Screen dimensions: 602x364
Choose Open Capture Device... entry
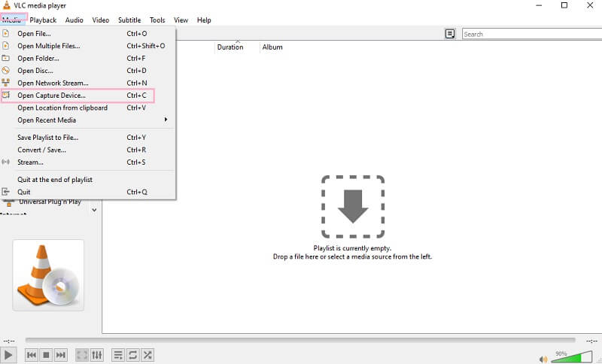coord(87,95)
